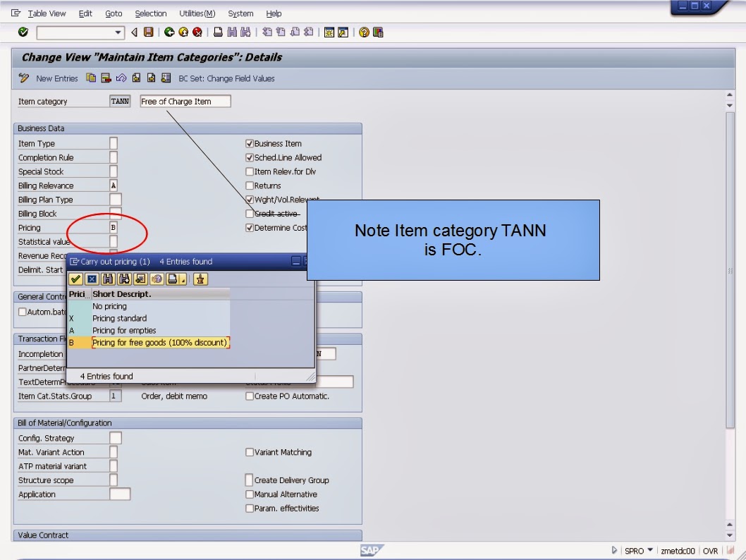Click the Application input field
746x560 pixels.
click(119, 494)
